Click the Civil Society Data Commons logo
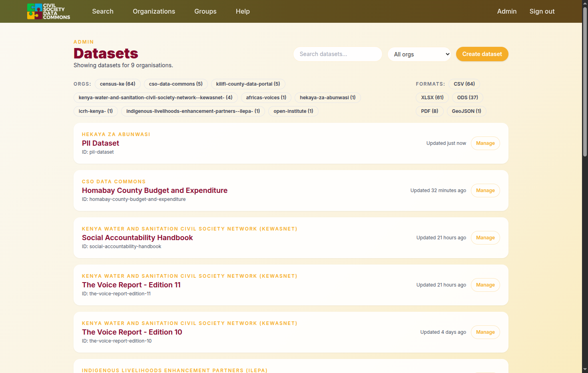588x373 pixels. tap(49, 11)
